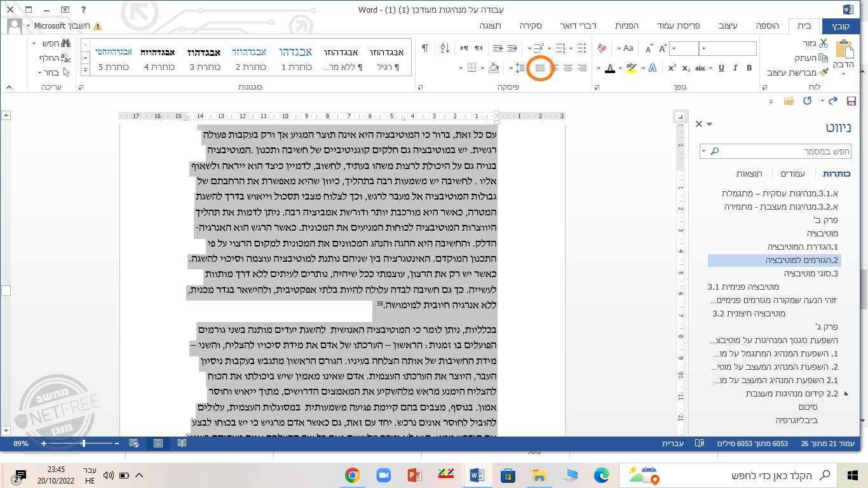Switch to the Design (עיצוב) tab

(728, 26)
